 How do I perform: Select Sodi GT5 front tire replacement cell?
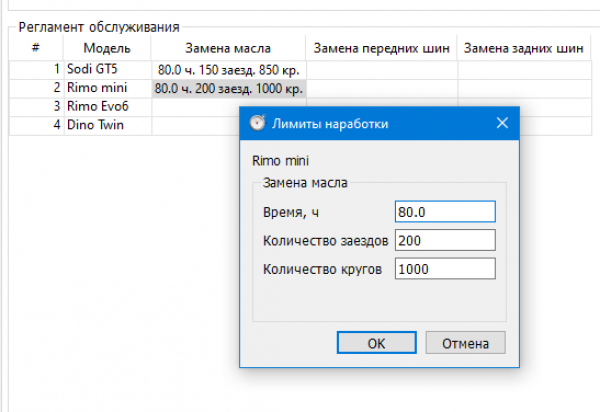tap(382, 70)
